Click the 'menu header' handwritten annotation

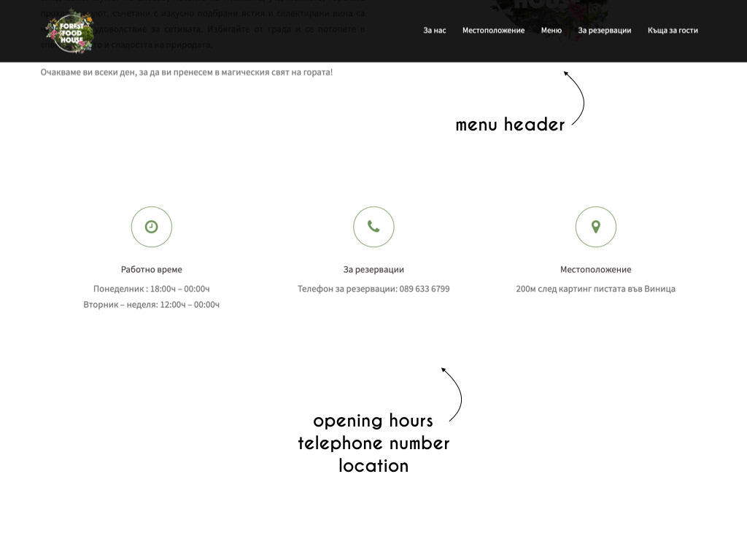pyautogui.click(x=510, y=125)
